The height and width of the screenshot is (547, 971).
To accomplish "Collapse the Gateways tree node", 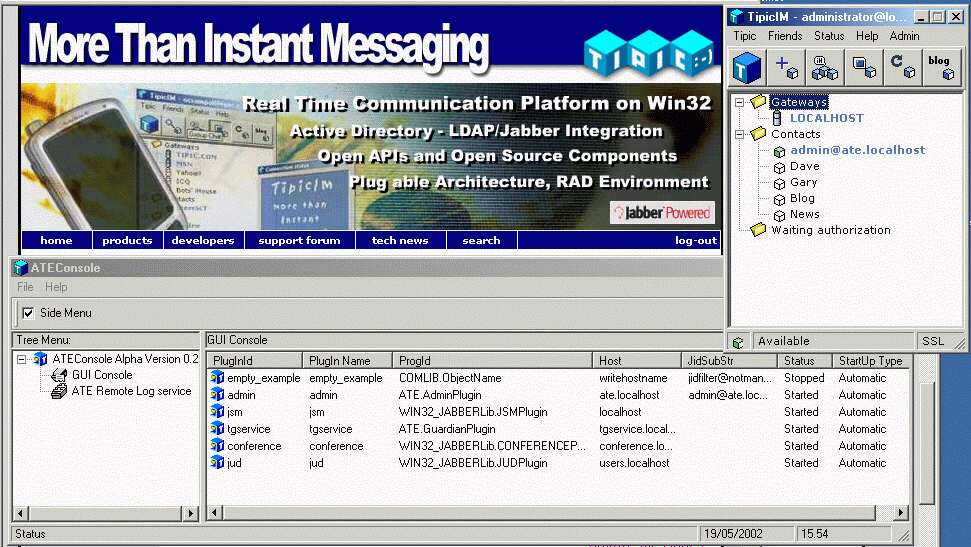I will (739, 102).
